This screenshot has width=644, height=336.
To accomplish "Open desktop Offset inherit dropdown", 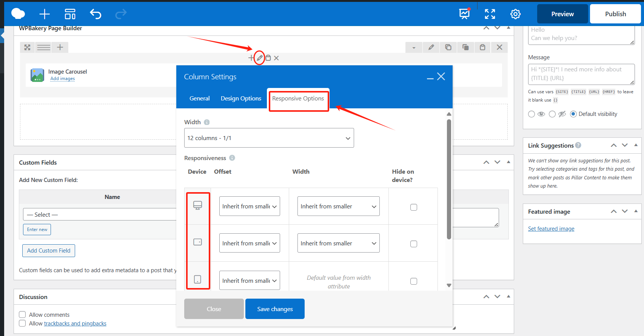I will pyautogui.click(x=250, y=206).
